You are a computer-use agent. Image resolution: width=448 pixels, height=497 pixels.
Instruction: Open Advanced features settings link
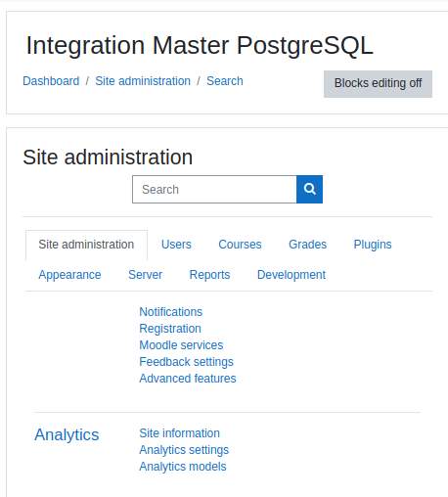(188, 379)
